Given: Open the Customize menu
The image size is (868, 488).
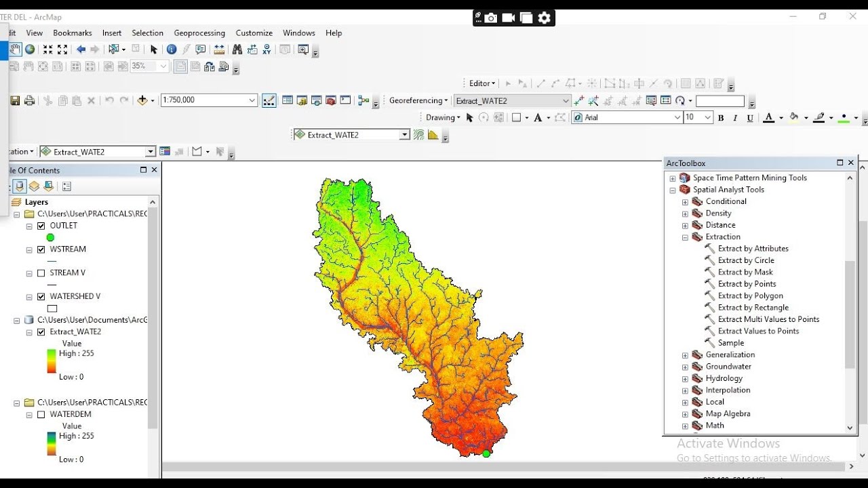Looking at the screenshot, I should [254, 33].
